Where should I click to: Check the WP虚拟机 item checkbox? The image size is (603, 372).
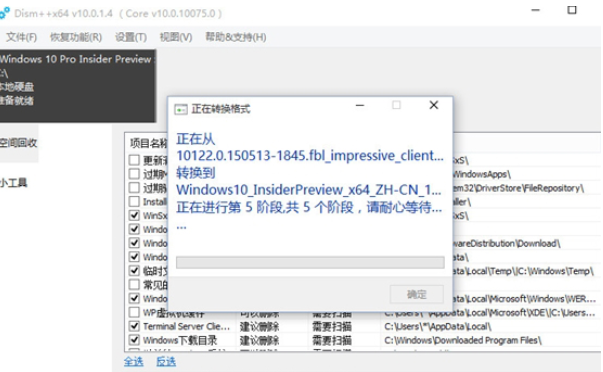pyautogui.click(x=134, y=312)
